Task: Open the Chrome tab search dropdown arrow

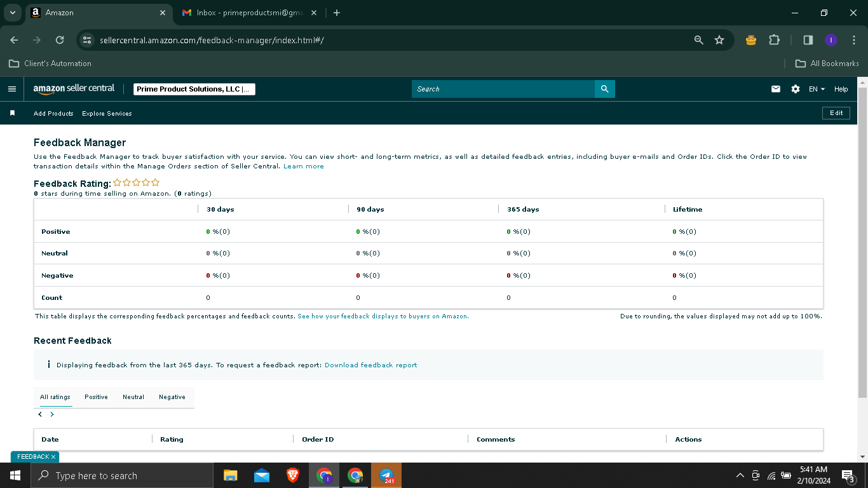Action: click(12, 13)
